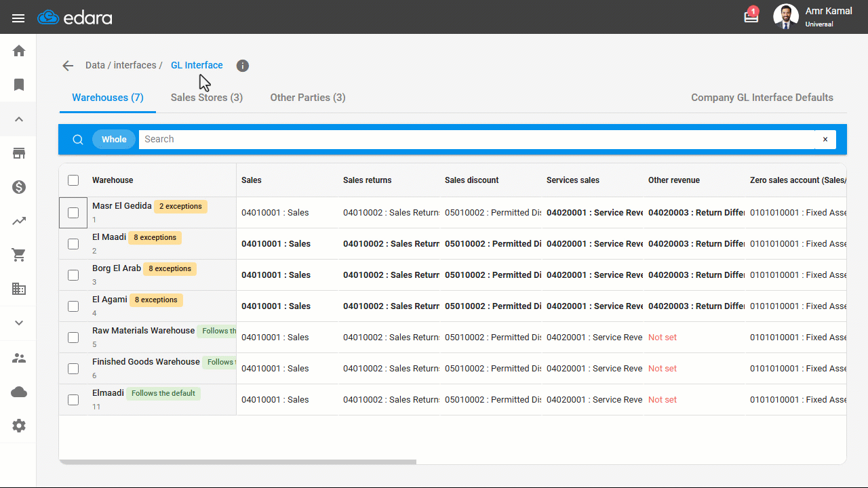The image size is (868, 488).
Task: Click Sales returns column header
Action: tap(368, 180)
